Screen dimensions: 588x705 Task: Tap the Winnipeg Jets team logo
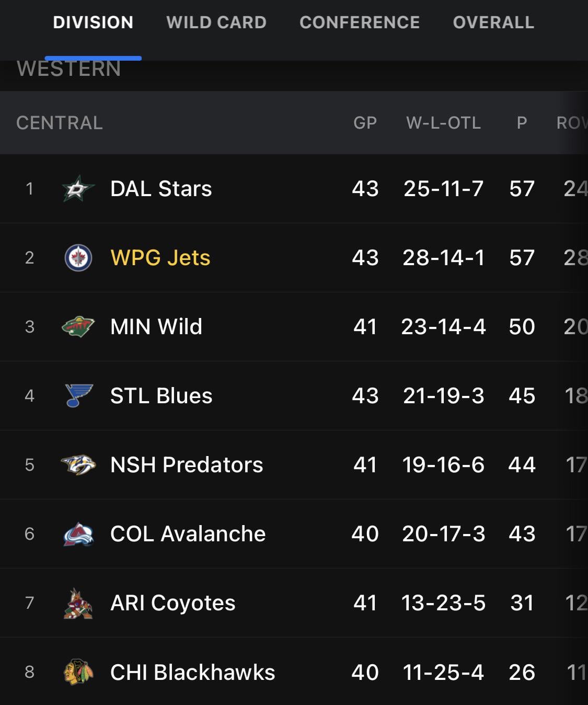tap(78, 258)
